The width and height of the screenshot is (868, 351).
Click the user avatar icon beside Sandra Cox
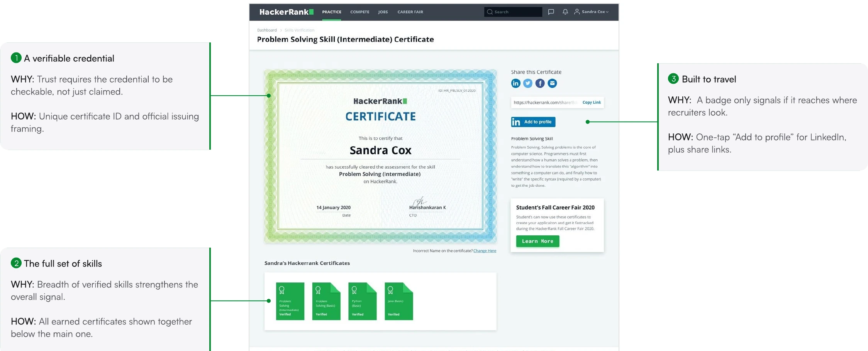point(577,12)
